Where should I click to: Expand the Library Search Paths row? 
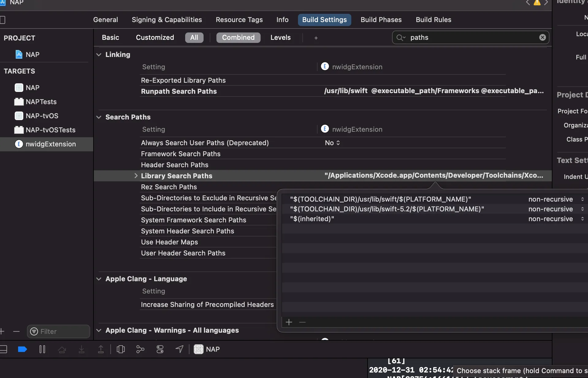136,176
